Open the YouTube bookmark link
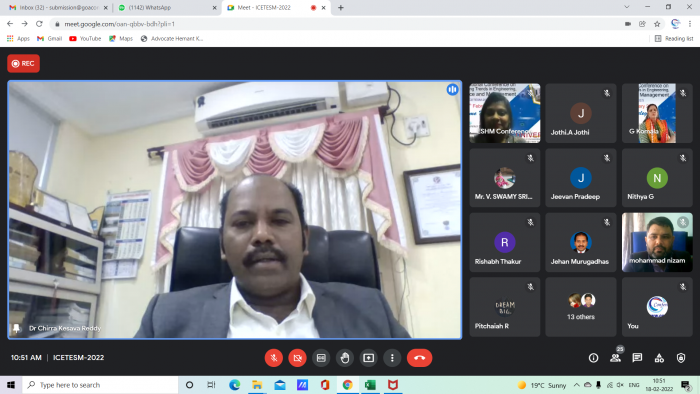The image size is (700, 394). [x=85, y=39]
